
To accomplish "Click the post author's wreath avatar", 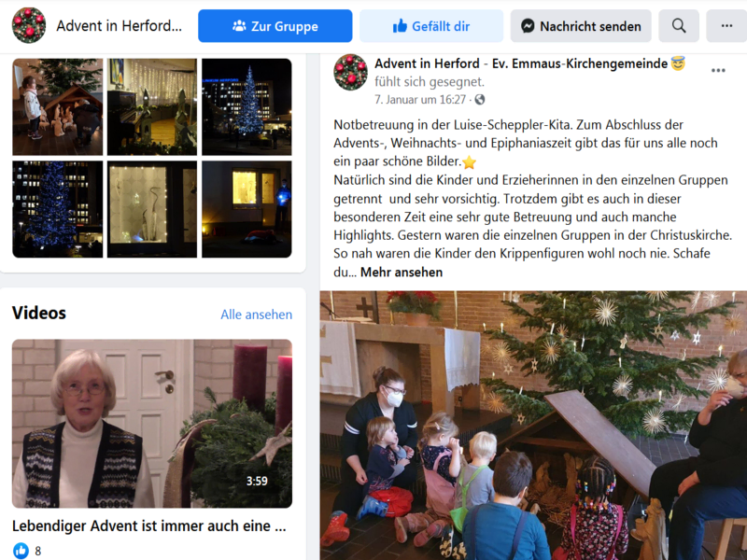I will 350,72.
